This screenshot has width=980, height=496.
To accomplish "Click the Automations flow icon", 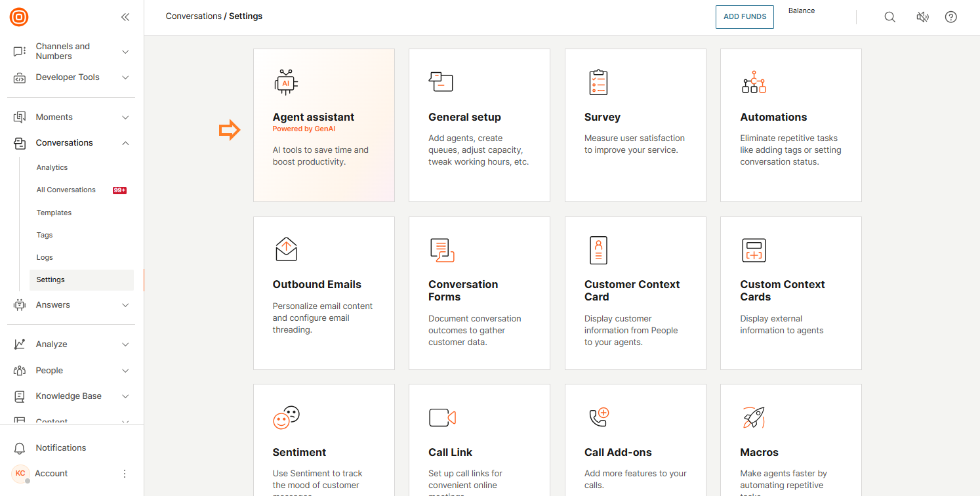I will coord(754,83).
